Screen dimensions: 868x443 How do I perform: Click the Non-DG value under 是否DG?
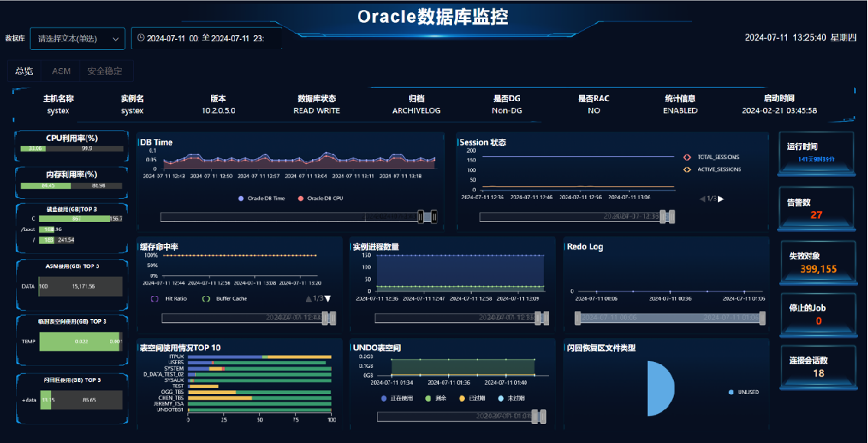pos(507,110)
